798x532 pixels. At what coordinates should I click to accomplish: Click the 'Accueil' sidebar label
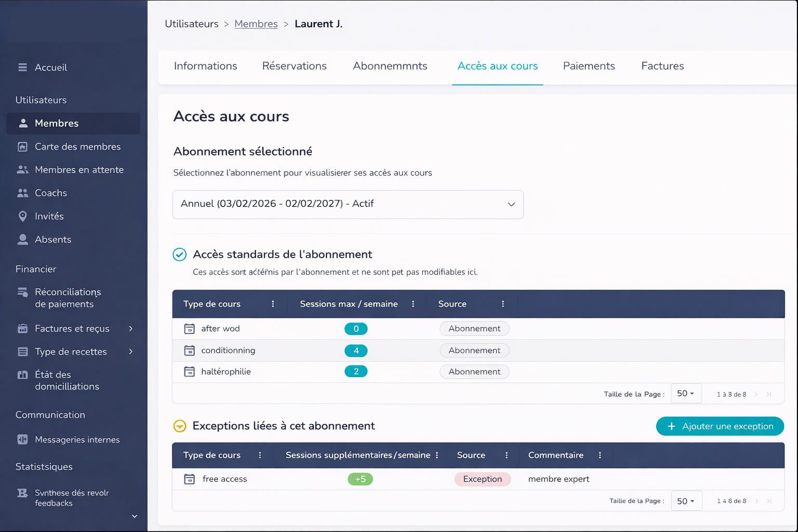point(51,67)
